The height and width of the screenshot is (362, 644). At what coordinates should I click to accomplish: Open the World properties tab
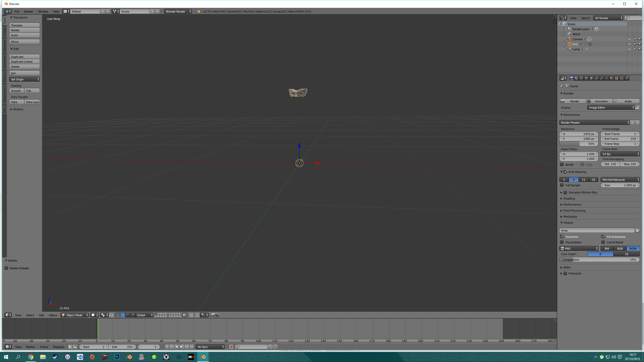point(586,78)
